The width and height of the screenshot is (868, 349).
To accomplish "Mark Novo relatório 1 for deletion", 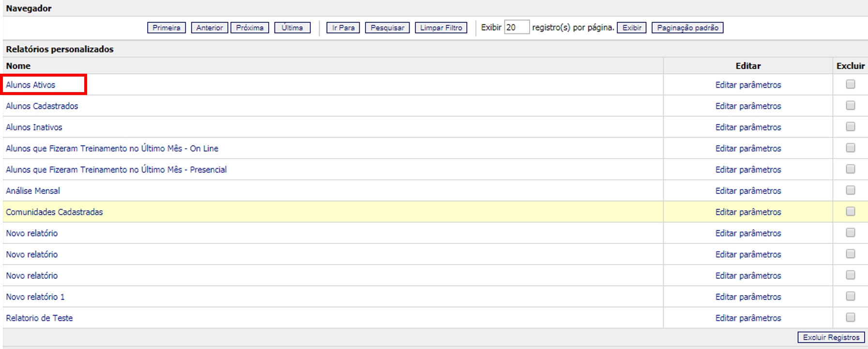I will [850, 296].
